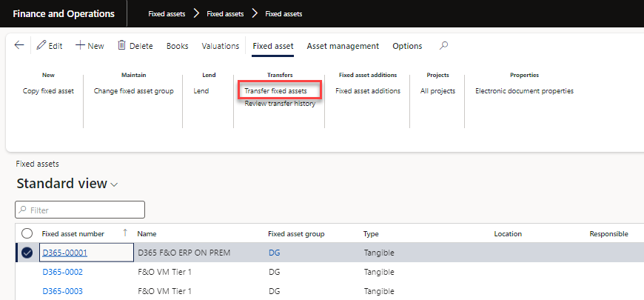Viewport: 644px width, 300px height.
Task: Click the Edit pencil button
Action: 50,46
